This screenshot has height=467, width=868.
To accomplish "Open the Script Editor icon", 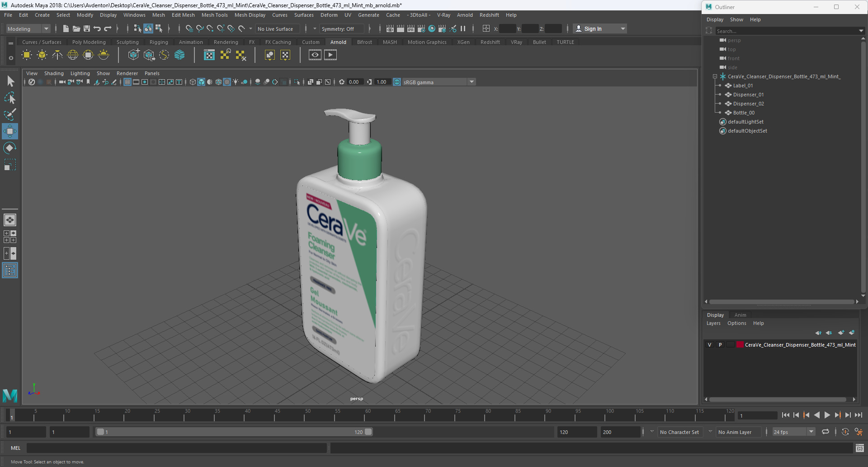I will tap(859, 448).
